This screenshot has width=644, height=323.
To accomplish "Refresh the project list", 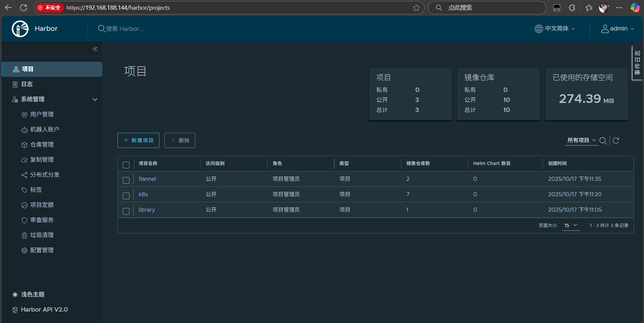I will coord(616,141).
